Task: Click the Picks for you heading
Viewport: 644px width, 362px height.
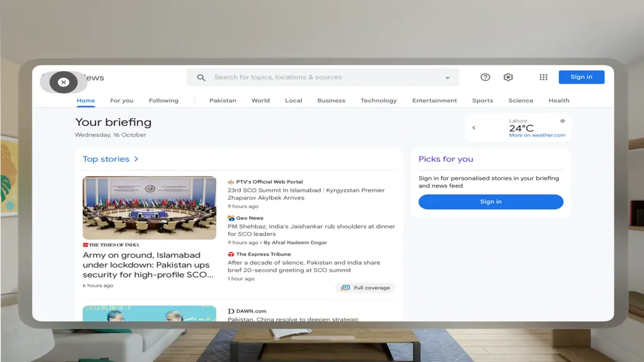Action: coord(446,159)
